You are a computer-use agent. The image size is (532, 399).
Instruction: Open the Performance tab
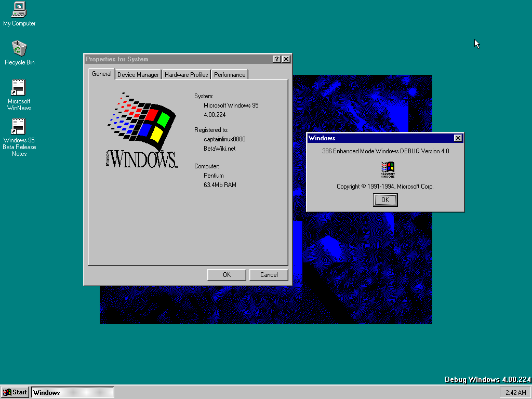230,75
